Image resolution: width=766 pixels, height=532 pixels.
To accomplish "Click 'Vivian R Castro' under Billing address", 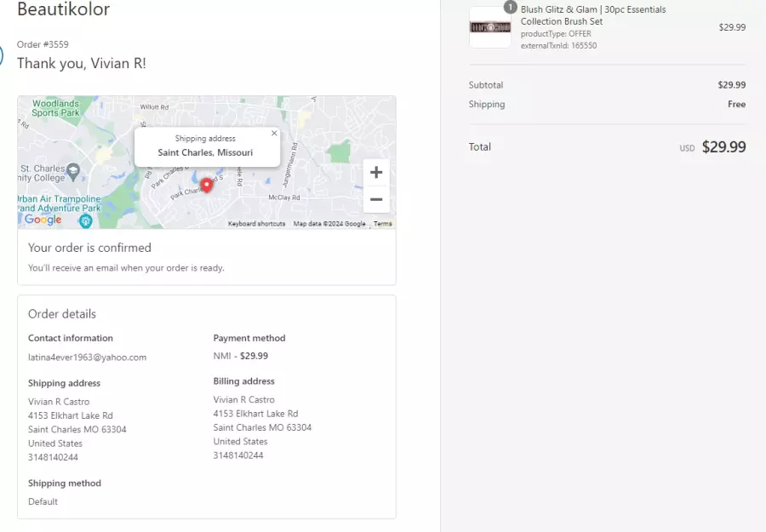I will (243, 399).
